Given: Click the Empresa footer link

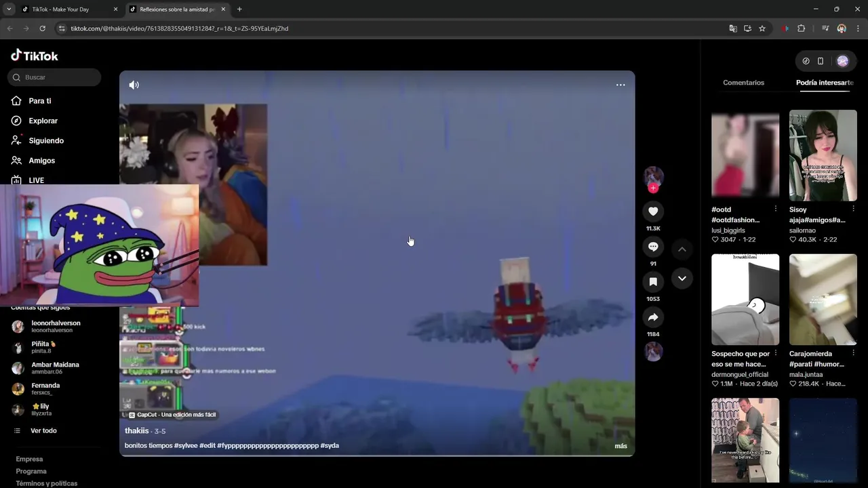Looking at the screenshot, I should [x=29, y=459].
